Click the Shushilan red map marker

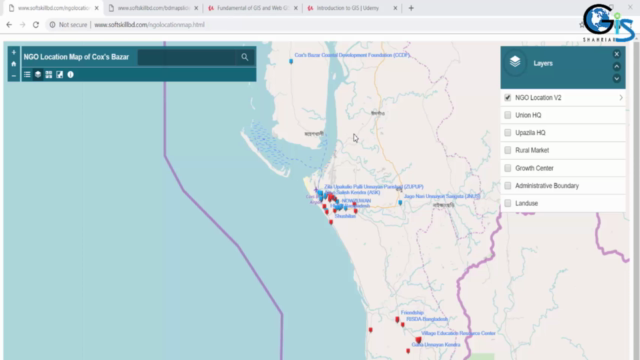pyautogui.click(x=331, y=222)
